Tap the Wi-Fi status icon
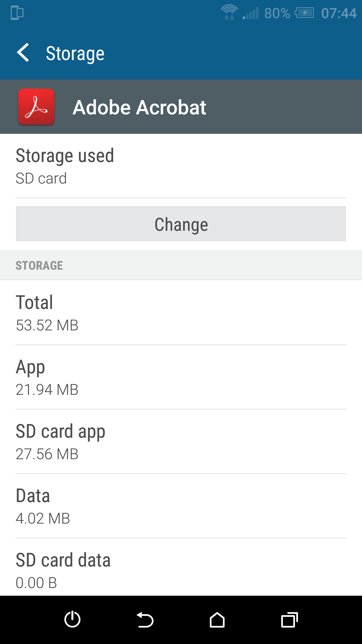362x644 pixels. coord(229,13)
